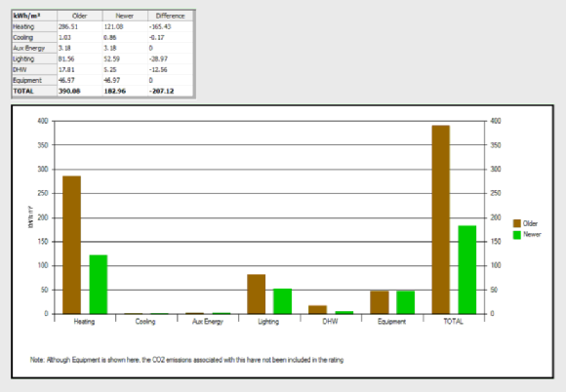This screenshot has width=566, height=392.
Task: Click the Lighting x-axis label
Action: coord(268,322)
